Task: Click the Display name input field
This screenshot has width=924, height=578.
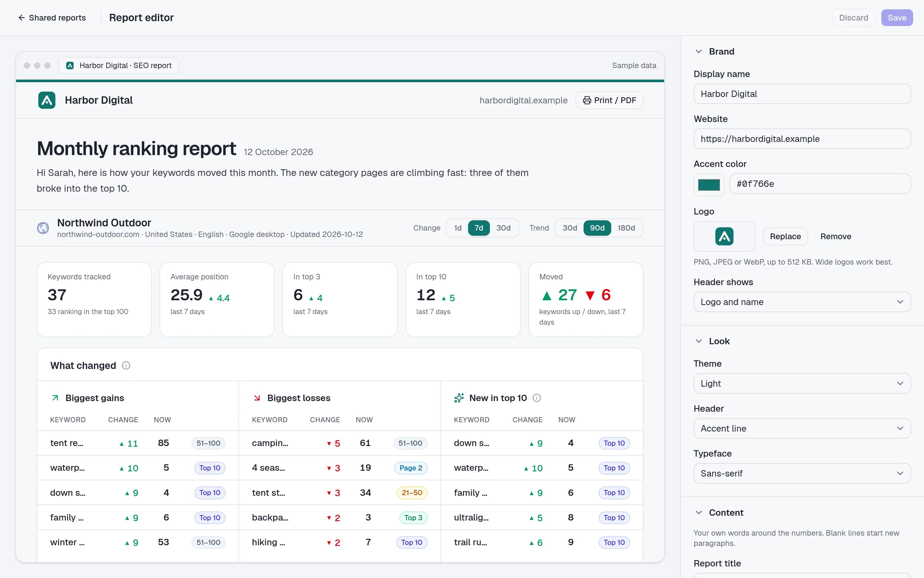Action: point(802,94)
